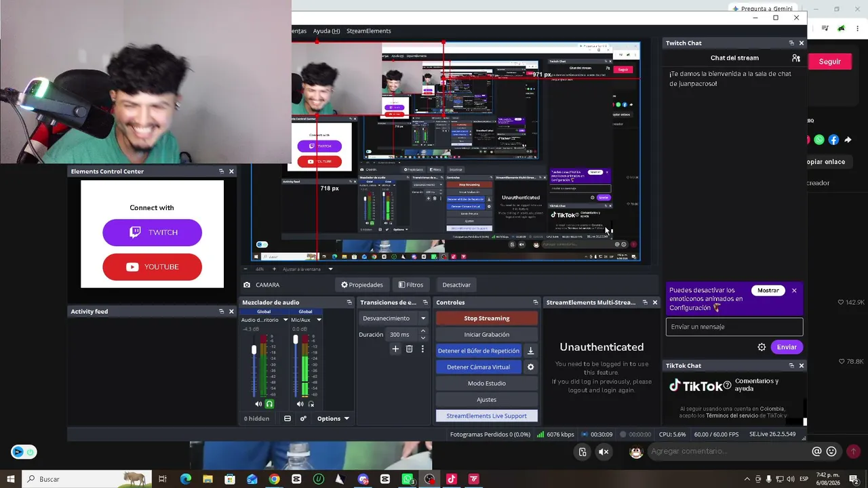Save the replay buffer

(x=530, y=351)
